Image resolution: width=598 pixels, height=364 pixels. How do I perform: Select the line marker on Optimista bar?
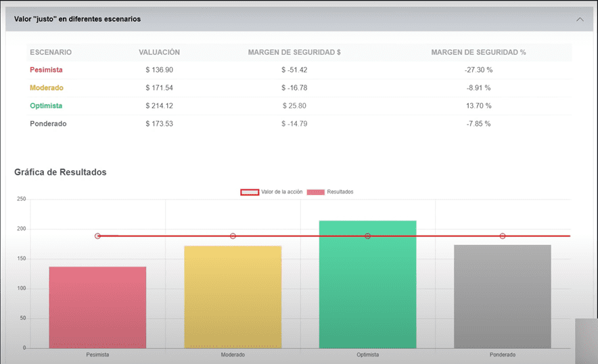point(367,236)
